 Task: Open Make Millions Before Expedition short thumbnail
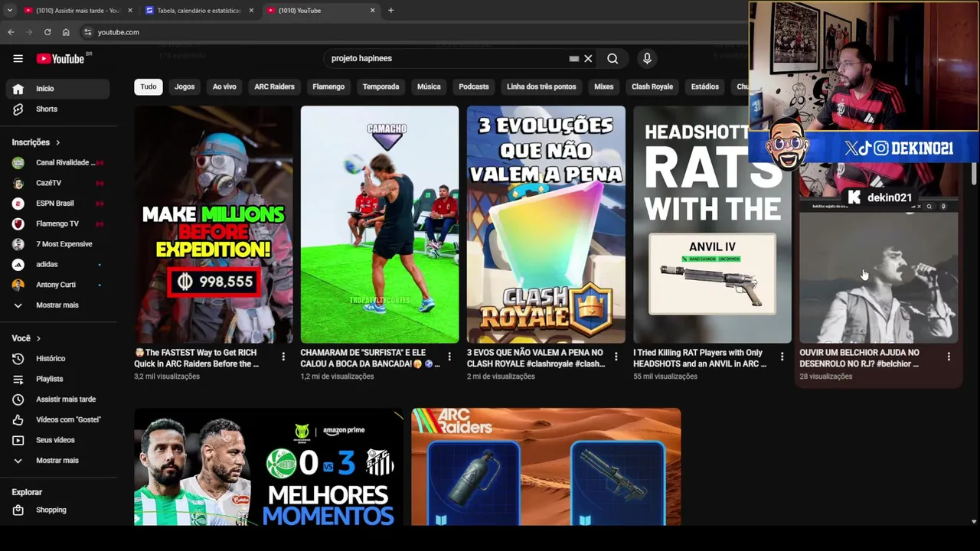point(214,224)
